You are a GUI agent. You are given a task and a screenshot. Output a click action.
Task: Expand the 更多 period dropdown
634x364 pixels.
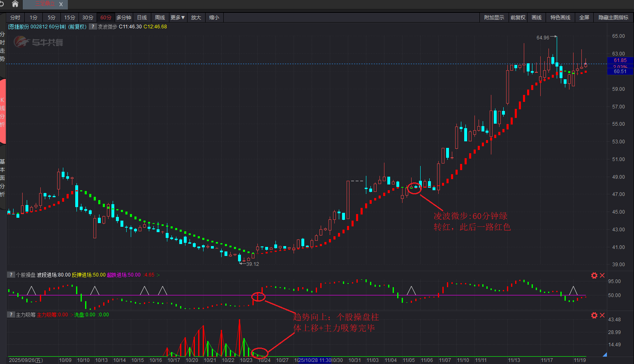(178, 18)
